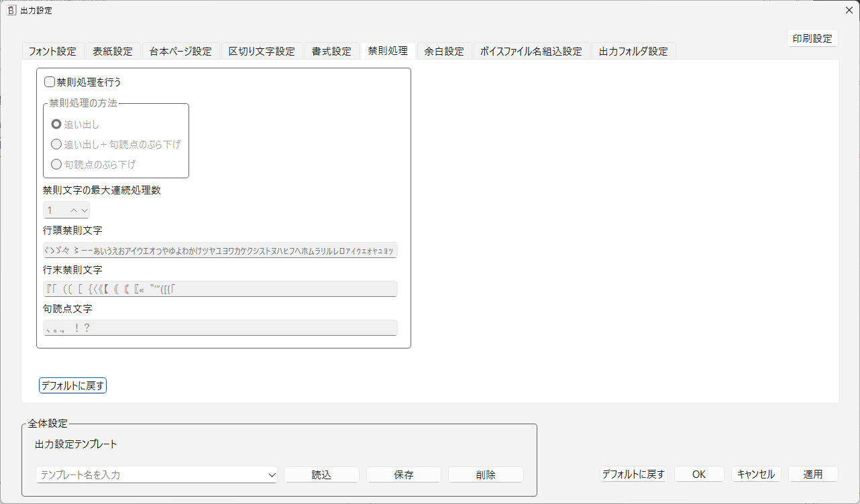
Task: Open the 出力フォルダ設定 tab
Action: click(631, 50)
